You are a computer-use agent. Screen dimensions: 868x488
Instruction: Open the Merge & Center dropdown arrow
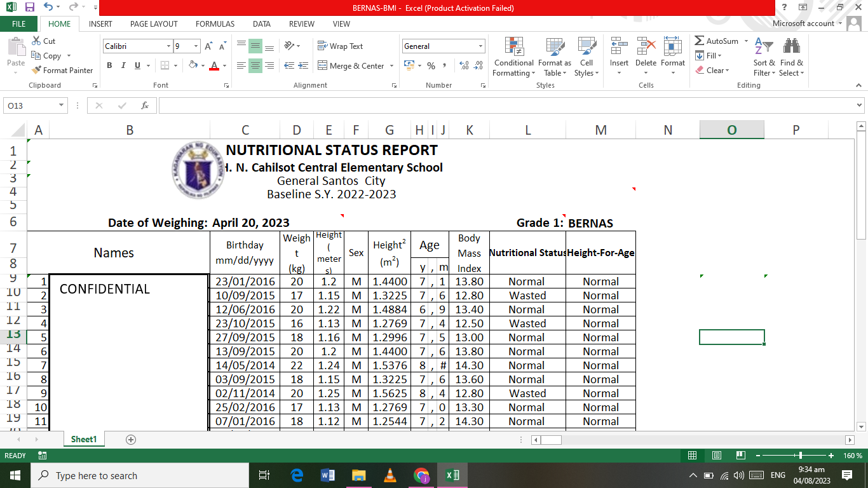(x=391, y=65)
